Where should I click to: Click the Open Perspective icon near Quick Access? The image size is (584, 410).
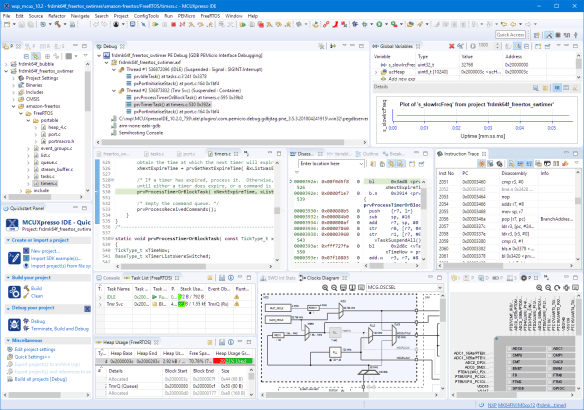tap(537, 35)
